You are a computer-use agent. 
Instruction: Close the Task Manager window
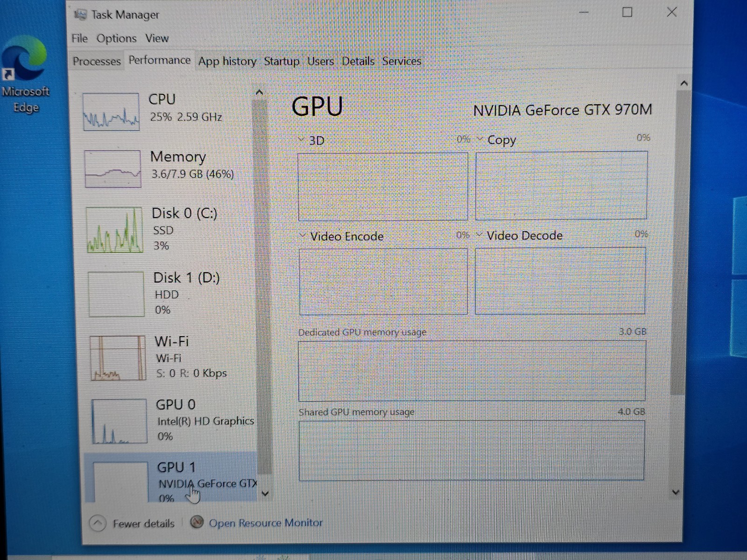tap(672, 12)
